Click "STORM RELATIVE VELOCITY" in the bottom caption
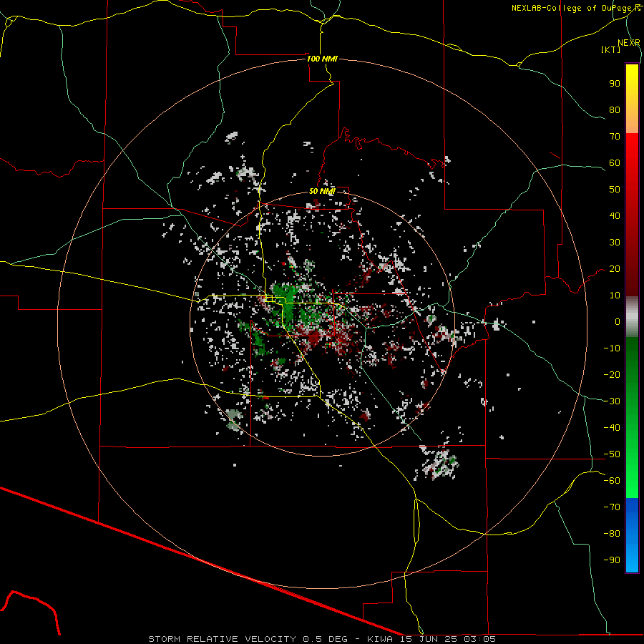 click(222, 639)
